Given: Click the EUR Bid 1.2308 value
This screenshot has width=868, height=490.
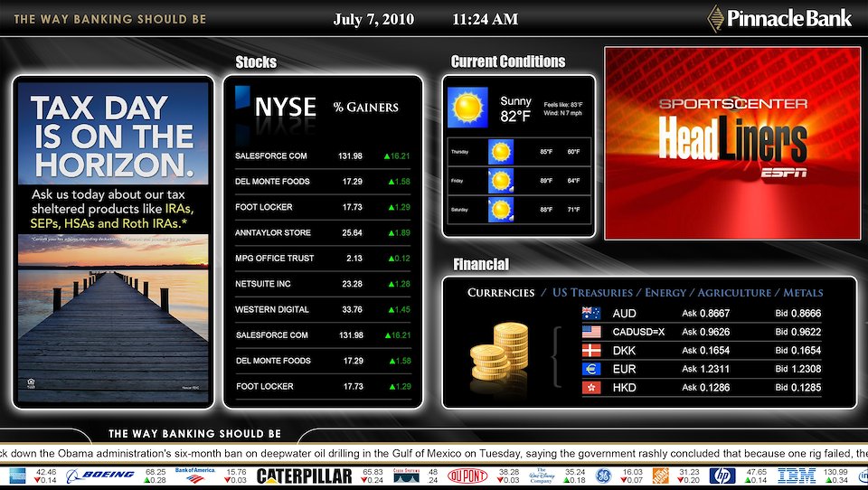Looking at the screenshot, I should tap(798, 369).
